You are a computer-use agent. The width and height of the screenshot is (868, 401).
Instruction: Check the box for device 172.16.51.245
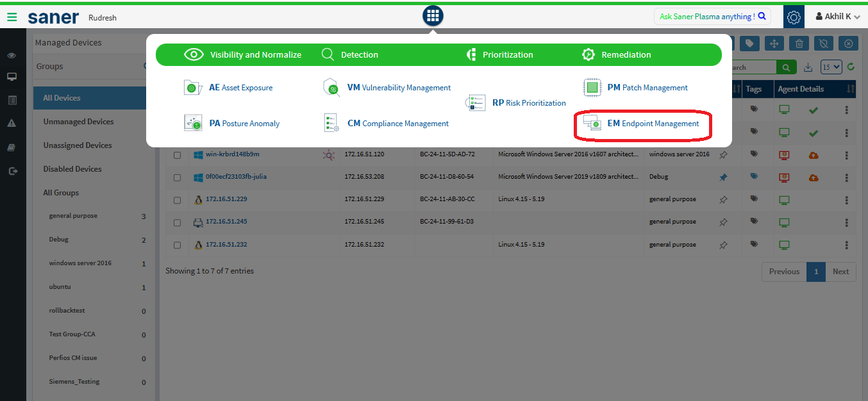point(177,222)
